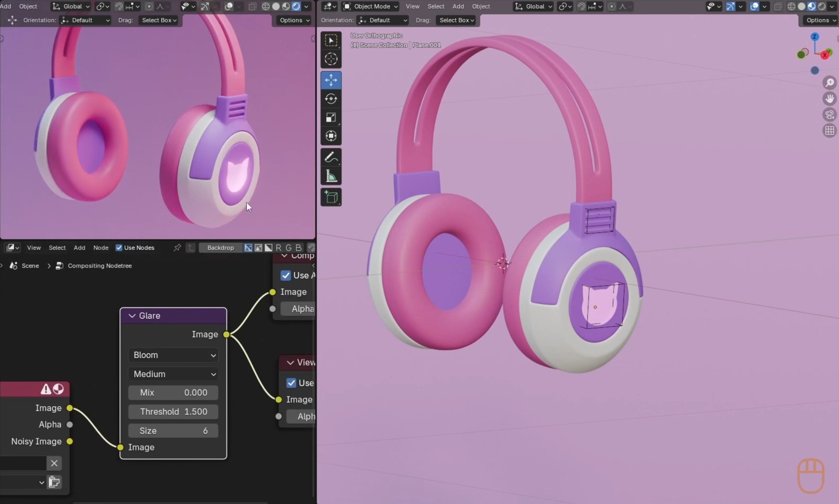Activate the Annotate pencil tool
The image size is (839, 504).
(x=331, y=158)
